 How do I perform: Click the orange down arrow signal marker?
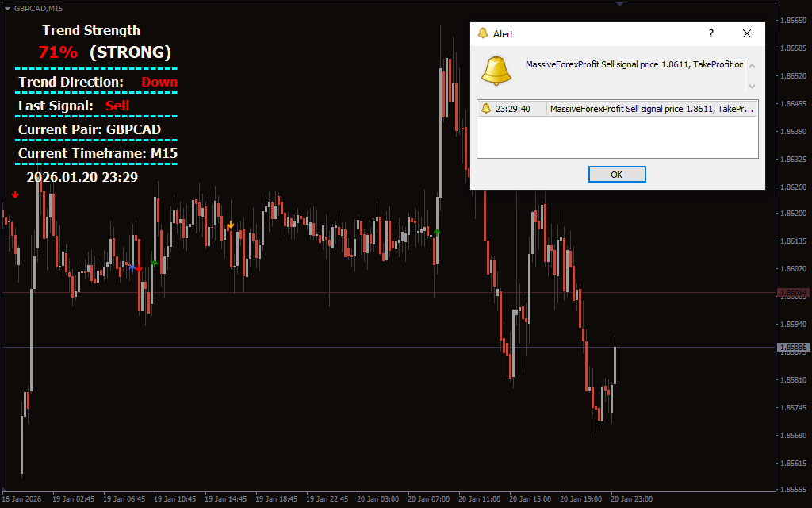230,225
